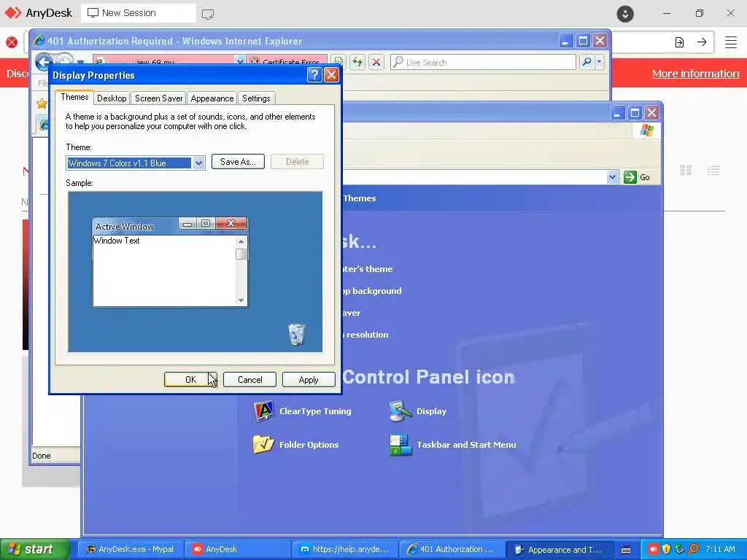
Task: Open Taskbar and Start Menu icon
Action: pyautogui.click(x=400, y=444)
